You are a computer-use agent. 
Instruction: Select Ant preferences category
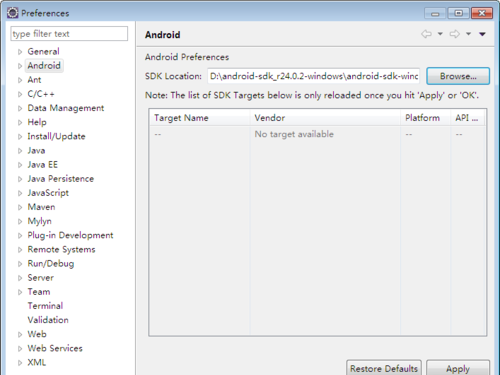click(34, 80)
